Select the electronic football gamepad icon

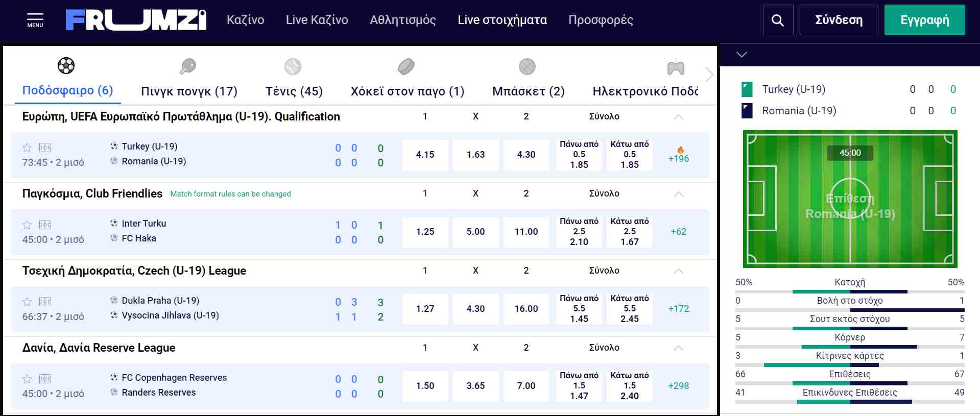pos(676,67)
